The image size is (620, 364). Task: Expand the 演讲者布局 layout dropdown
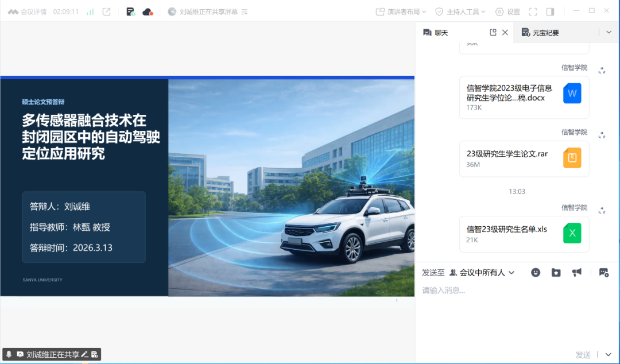coord(402,11)
